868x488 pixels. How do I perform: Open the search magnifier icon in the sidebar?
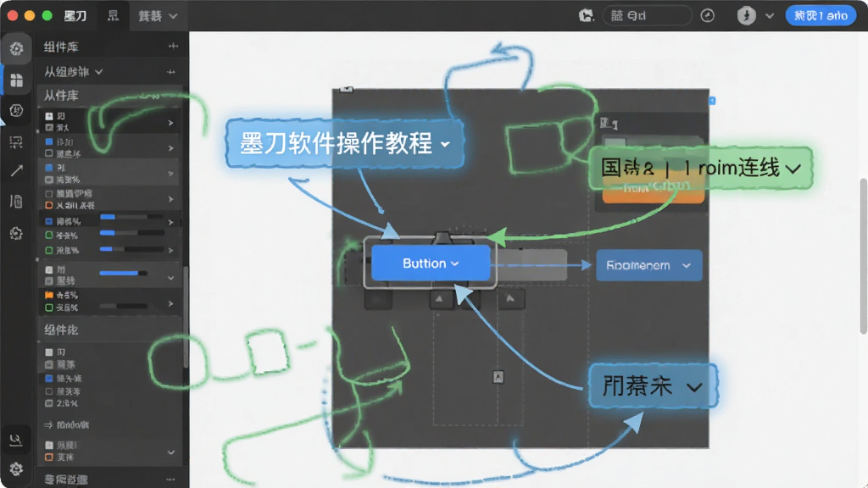(15, 441)
